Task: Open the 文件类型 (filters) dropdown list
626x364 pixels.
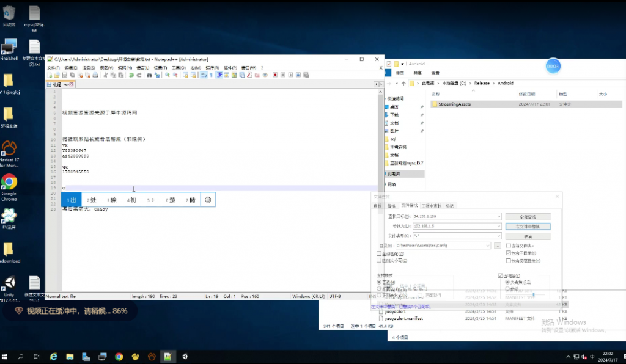Action: point(499,235)
